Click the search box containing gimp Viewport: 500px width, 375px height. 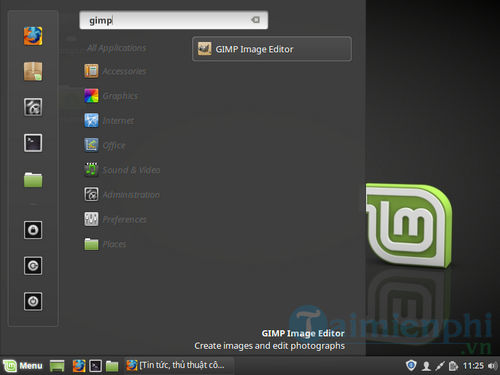click(173, 20)
